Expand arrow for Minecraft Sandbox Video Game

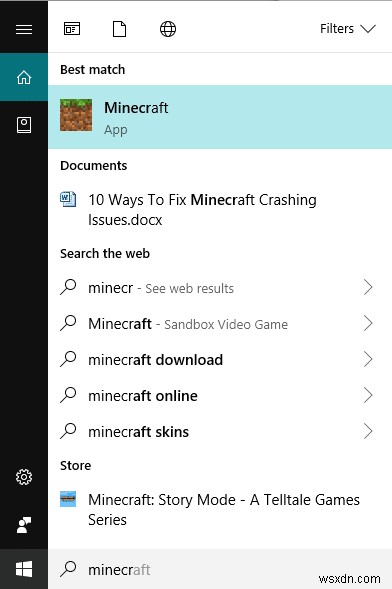tap(368, 323)
